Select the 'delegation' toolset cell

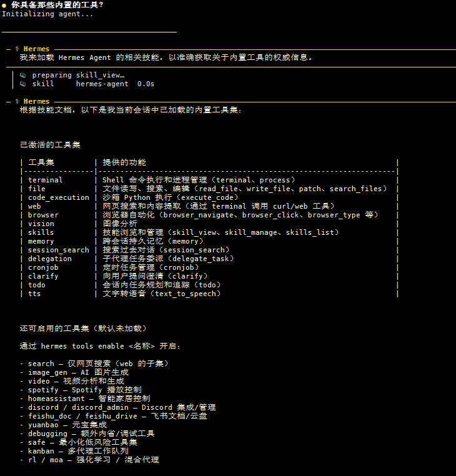coord(50,259)
